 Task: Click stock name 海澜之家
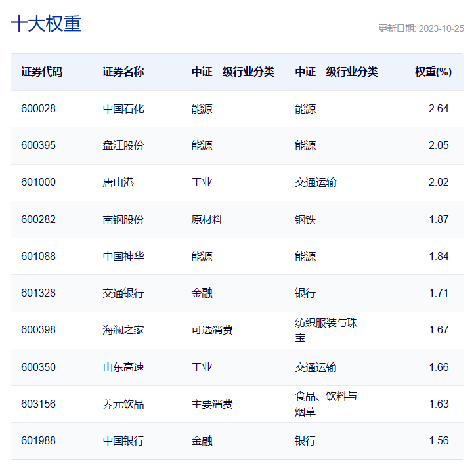point(123,329)
